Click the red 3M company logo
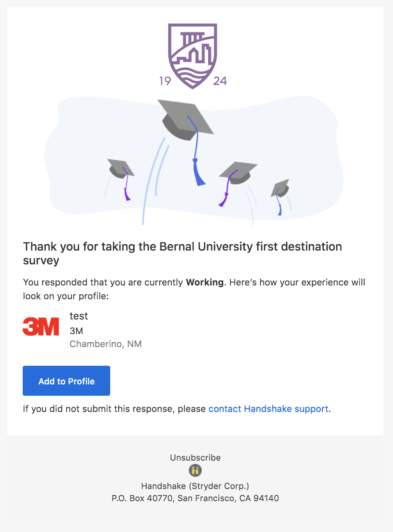The height and width of the screenshot is (532, 393). click(41, 327)
